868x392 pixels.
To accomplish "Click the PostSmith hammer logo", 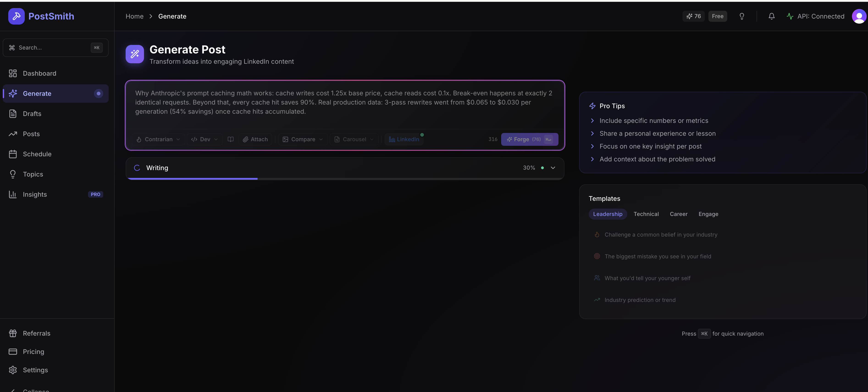I will [16, 16].
